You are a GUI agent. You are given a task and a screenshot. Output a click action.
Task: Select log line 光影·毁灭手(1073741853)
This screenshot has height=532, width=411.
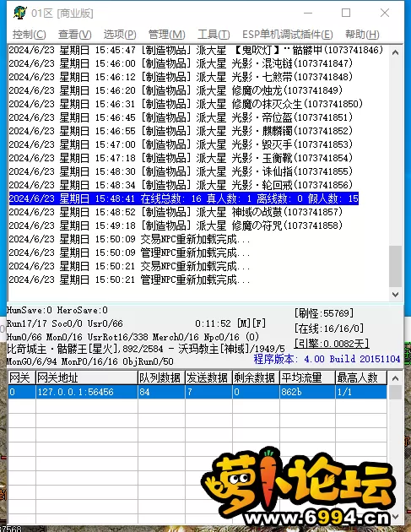181,144
